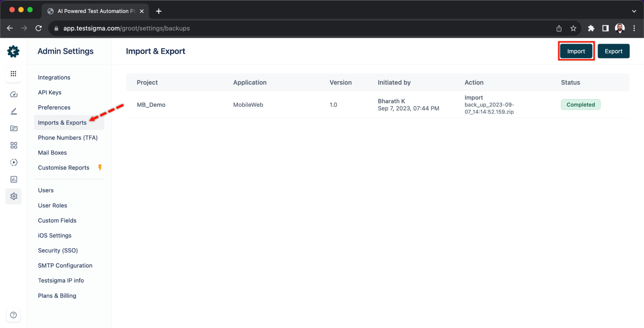Open Customise Reports settings

[x=64, y=168]
